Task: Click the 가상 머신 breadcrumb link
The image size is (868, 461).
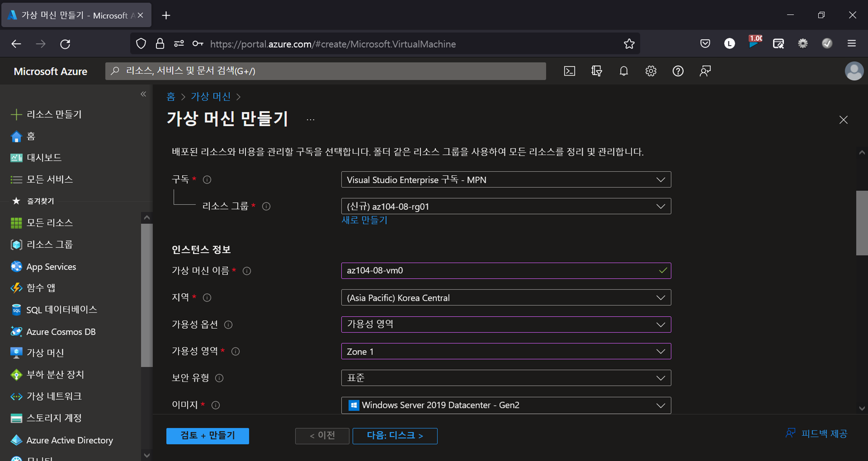Action: (211, 96)
